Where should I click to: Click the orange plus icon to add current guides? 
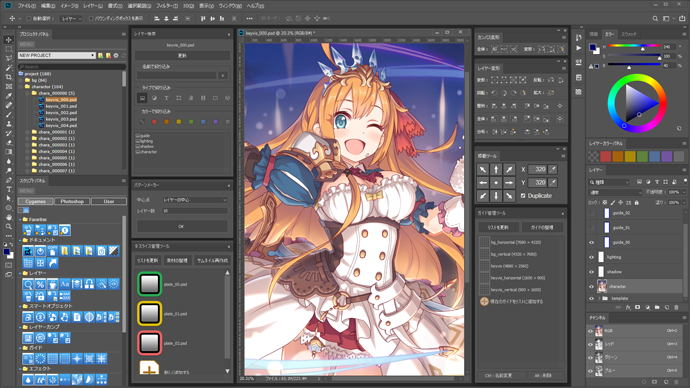(x=484, y=302)
